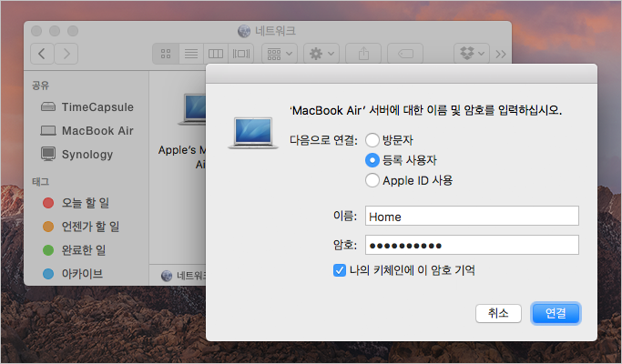
Task: Click network globe icon in title bar
Action: click(x=244, y=31)
